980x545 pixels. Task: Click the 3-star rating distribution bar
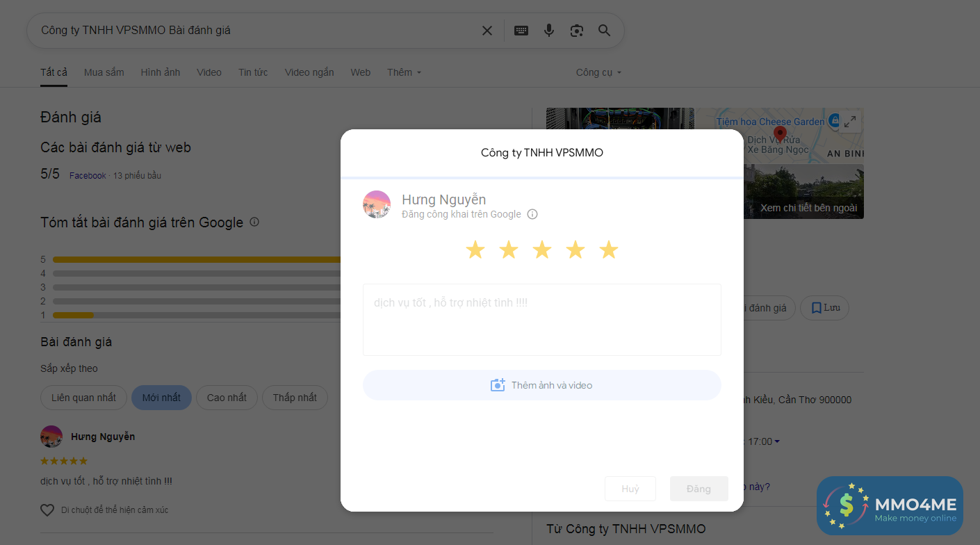197,287
